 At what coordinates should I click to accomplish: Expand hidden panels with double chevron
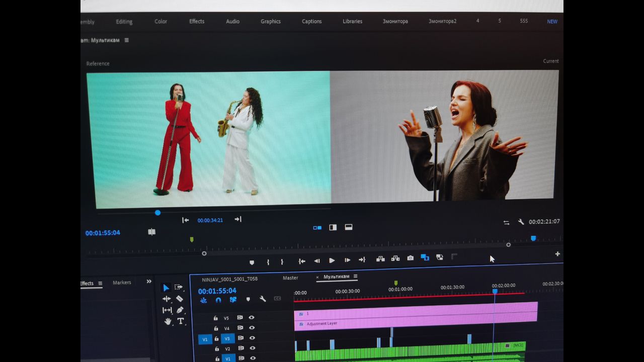click(x=149, y=282)
